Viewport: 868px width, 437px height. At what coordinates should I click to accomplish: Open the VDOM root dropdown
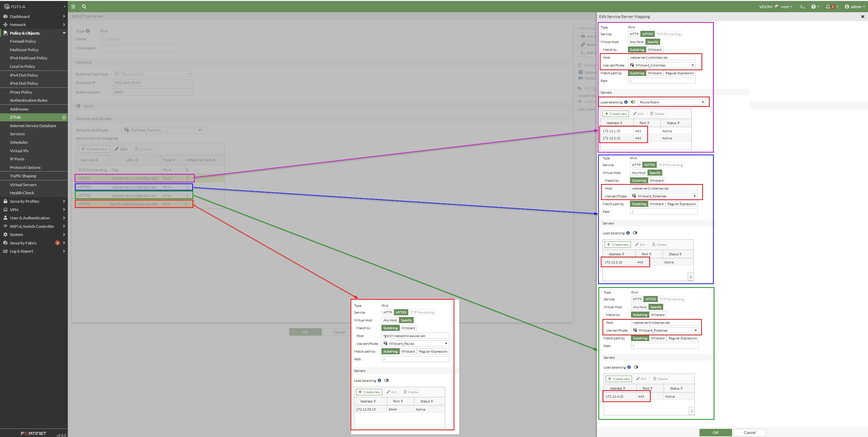(x=786, y=7)
